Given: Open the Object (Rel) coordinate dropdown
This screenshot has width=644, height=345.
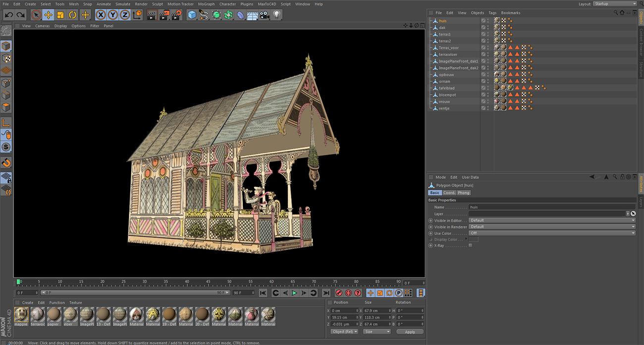Looking at the screenshot, I should pos(344,332).
